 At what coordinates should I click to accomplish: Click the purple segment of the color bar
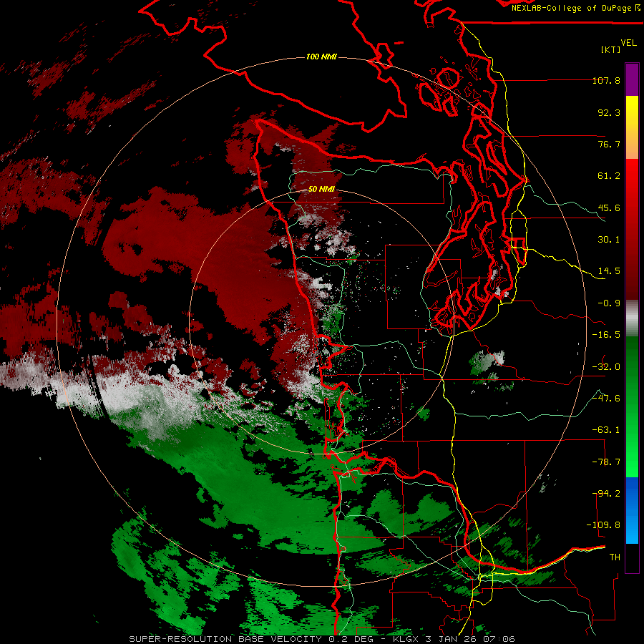click(x=632, y=80)
